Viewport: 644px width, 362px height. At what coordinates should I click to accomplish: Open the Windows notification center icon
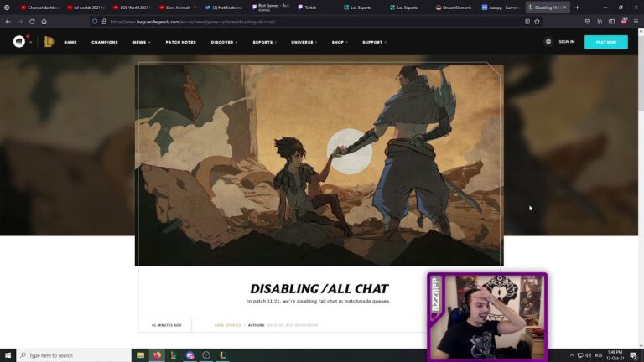pyautogui.click(x=634, y=355)
